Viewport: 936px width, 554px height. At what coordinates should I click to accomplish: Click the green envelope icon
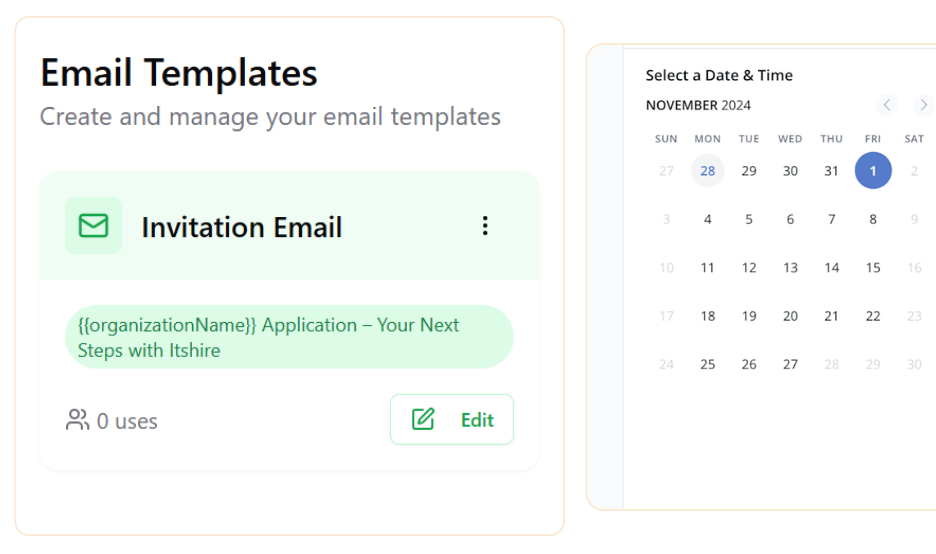click(93, 226)
